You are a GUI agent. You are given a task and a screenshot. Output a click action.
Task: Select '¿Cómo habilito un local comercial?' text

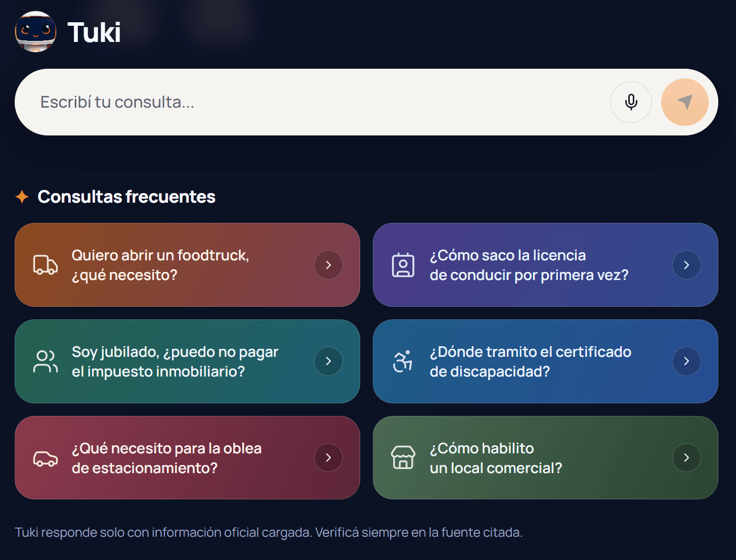point(496,458)
